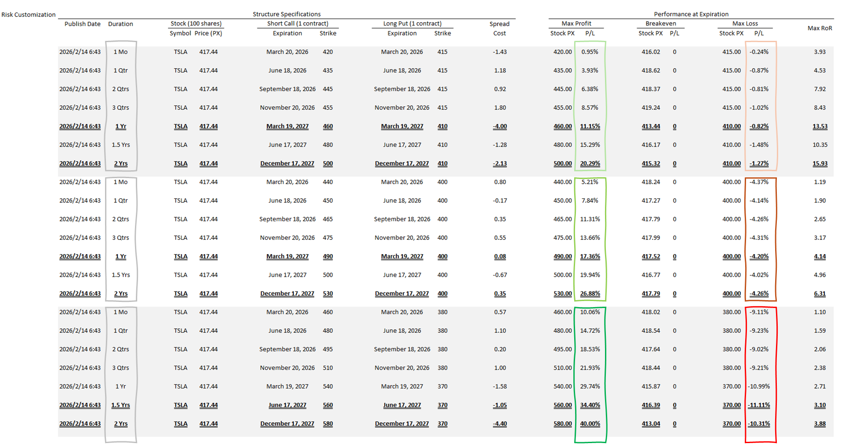Screen dimensions: 868x447
Task: Select the -10.99% max loss cell
Action: click(759, 387)
